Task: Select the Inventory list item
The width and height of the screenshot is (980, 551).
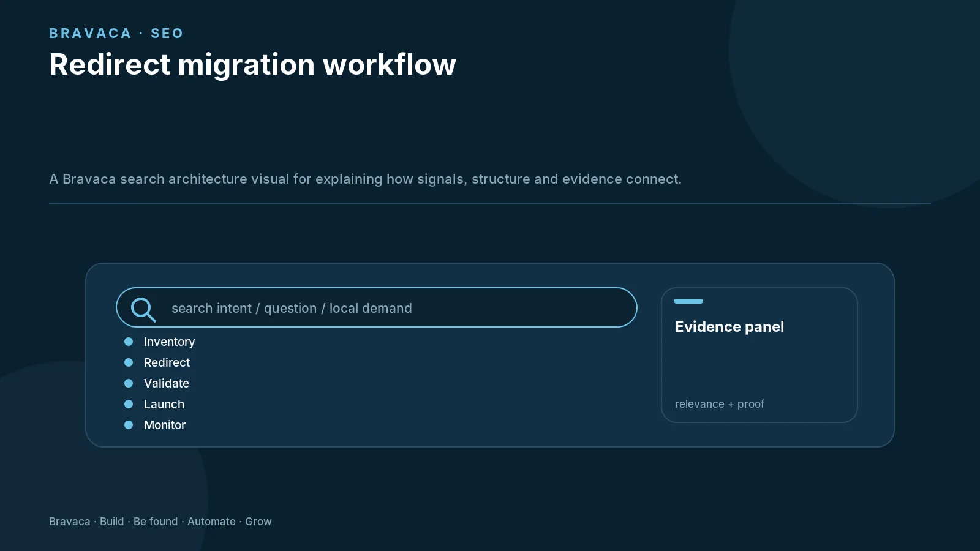Action: tap(169, 342)
